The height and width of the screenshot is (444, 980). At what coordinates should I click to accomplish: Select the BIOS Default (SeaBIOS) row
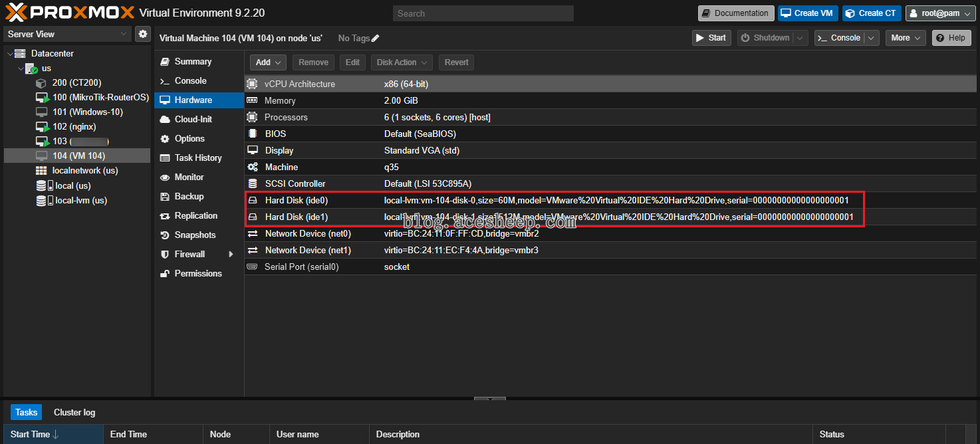pyautogui.click(x=612, y=134)
